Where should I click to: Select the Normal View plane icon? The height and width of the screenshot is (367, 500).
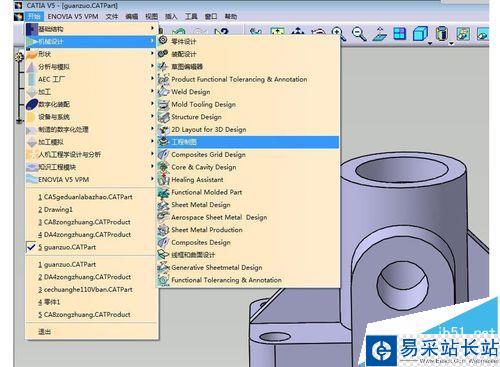pos(380,34)
